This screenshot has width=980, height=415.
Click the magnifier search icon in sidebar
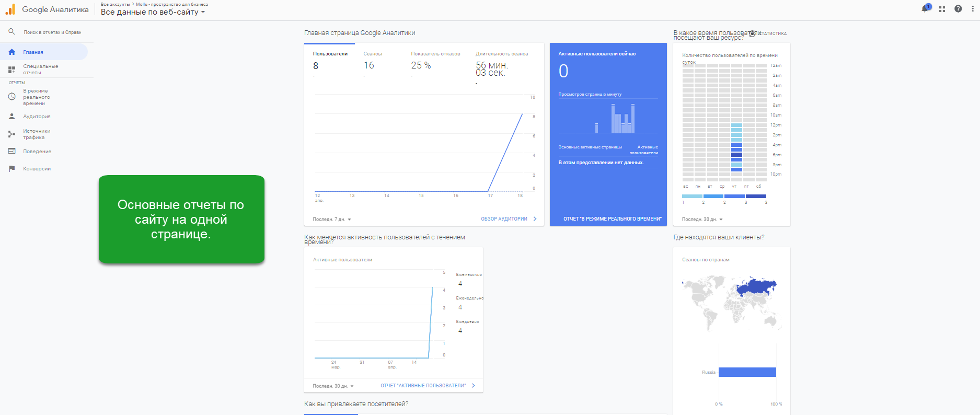(x=11, y=32)
